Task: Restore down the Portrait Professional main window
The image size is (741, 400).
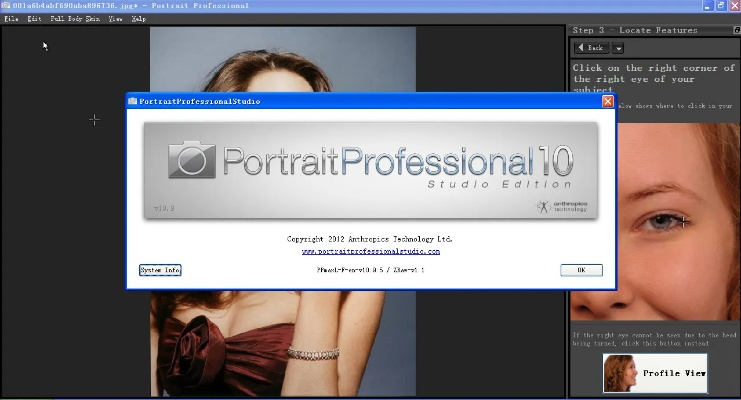Action: pyautogui.click(x=721, y=6)
